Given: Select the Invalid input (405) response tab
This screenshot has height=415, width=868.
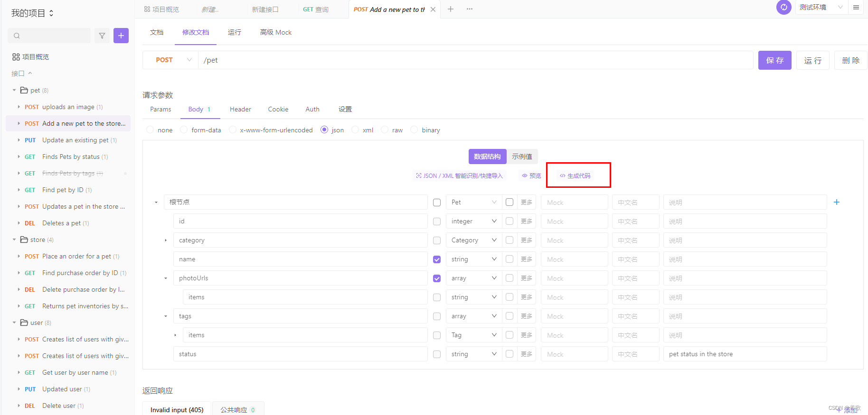Looking at the screenshot, I should [x=177, y=410].
